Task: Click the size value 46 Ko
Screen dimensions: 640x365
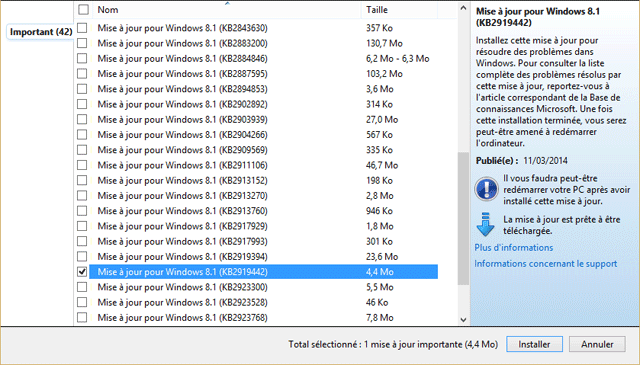Action: (377, 302)
